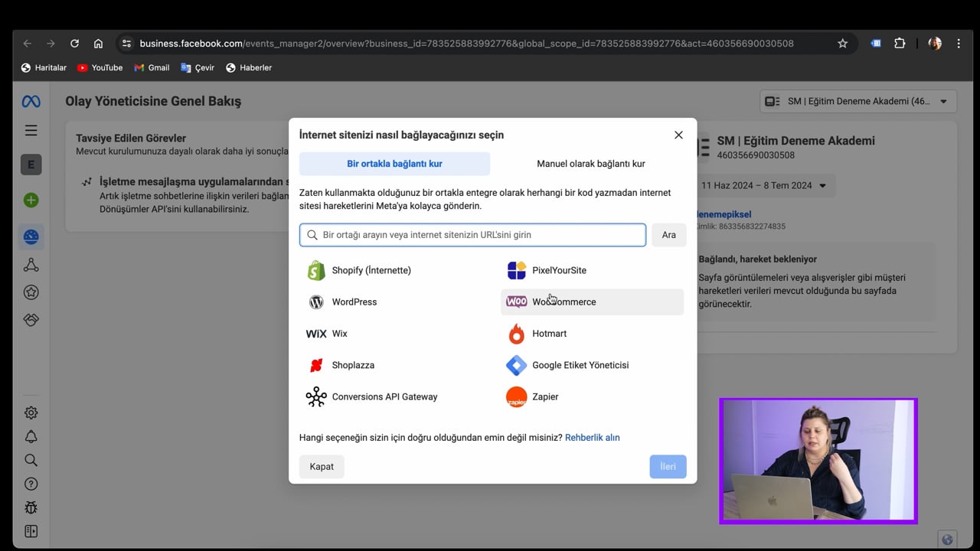Open the Çevir bookmark
The image size is (980, 551).
[198, 67]
